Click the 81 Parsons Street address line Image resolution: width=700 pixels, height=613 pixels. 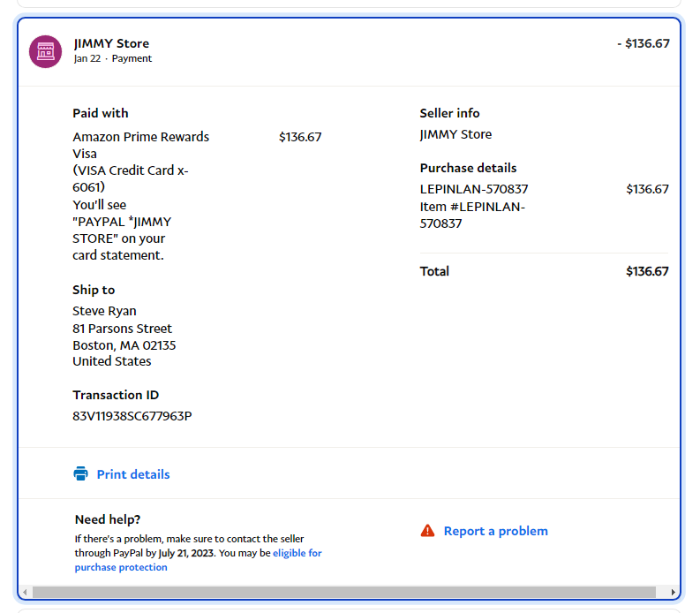pos(122,329)
